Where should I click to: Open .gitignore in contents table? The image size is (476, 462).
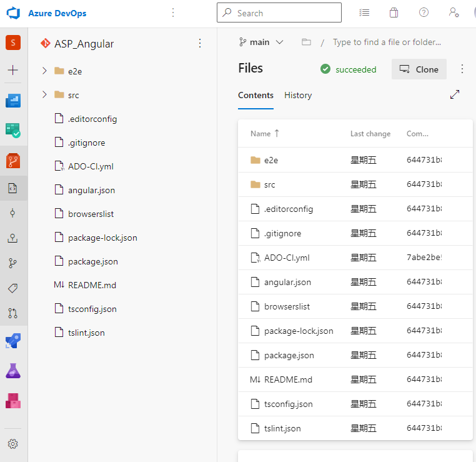pos(282,233)
